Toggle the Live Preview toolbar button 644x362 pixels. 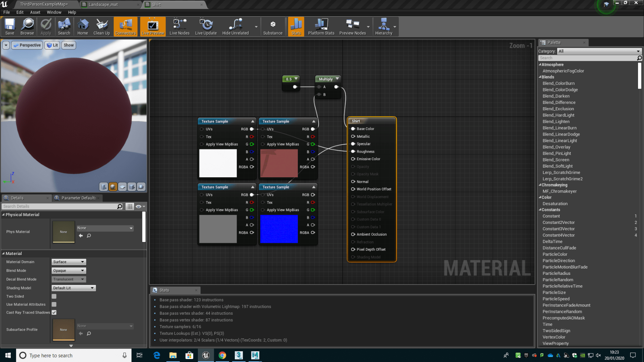click(x=153, y=26)
